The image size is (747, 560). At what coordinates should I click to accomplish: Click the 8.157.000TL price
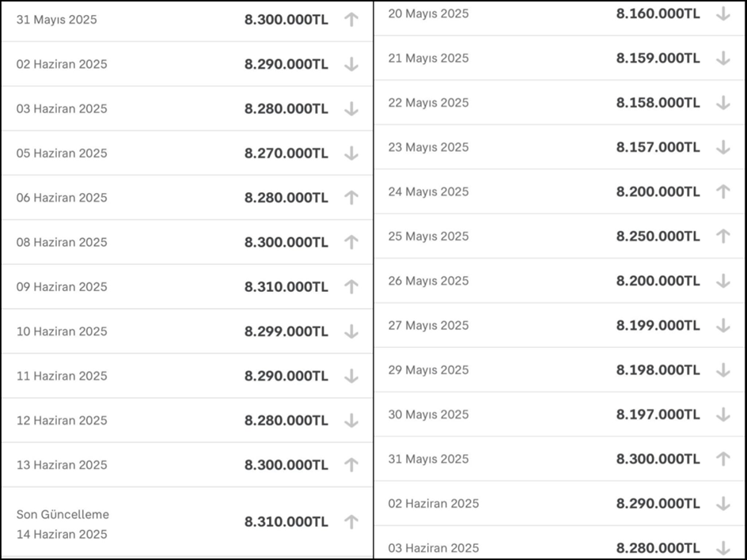point(658,147)
